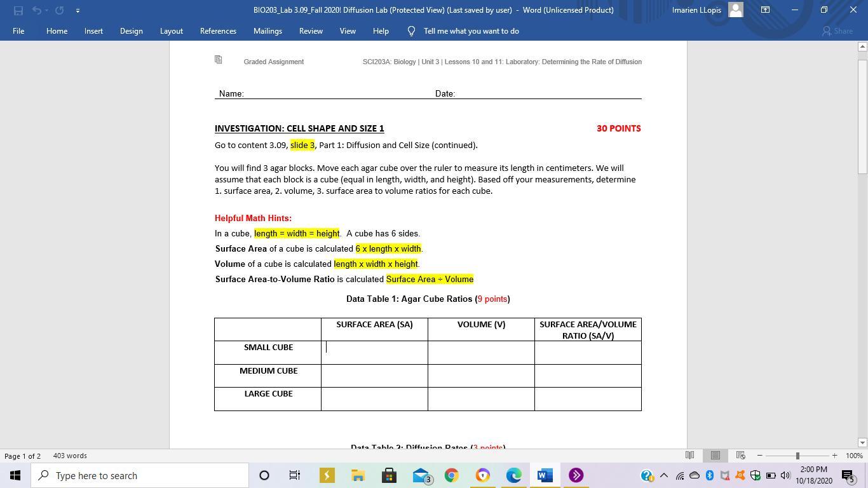Select the View tab
Screen dimensions: 868x488
tap(348, 31)
